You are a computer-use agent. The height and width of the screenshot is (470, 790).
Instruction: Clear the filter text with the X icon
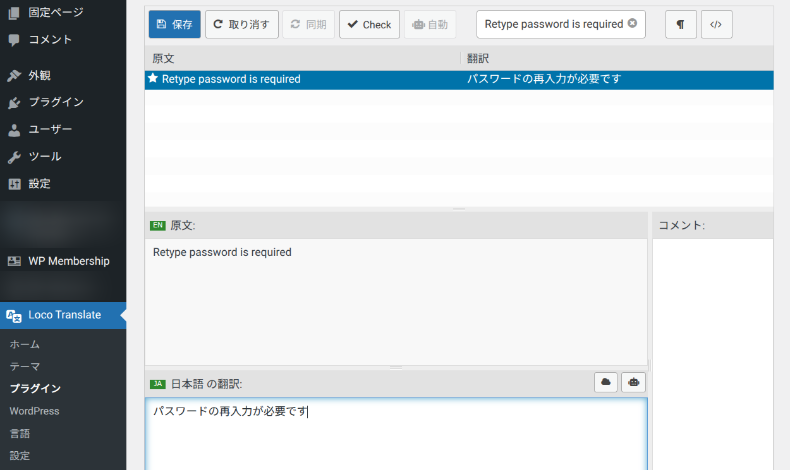point(632,23)
